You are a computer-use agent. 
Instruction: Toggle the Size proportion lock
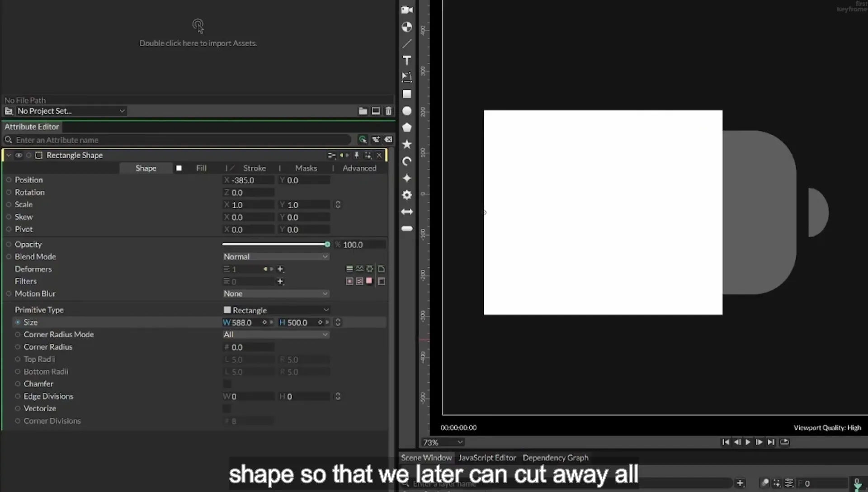coord(338,322)
